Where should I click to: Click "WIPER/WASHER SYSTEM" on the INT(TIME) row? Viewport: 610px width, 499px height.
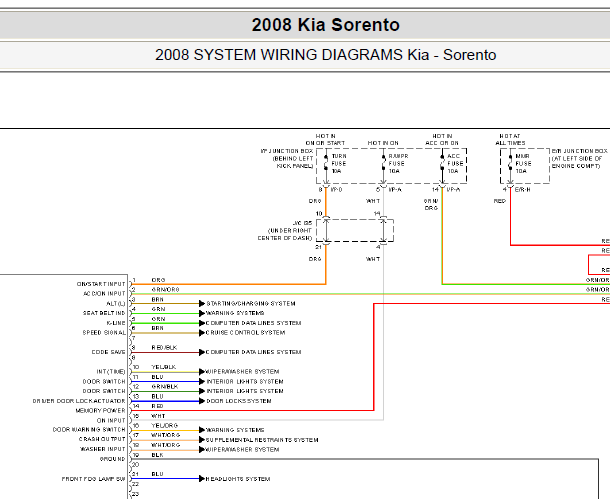pyautogui.click(x=242, y=372)
